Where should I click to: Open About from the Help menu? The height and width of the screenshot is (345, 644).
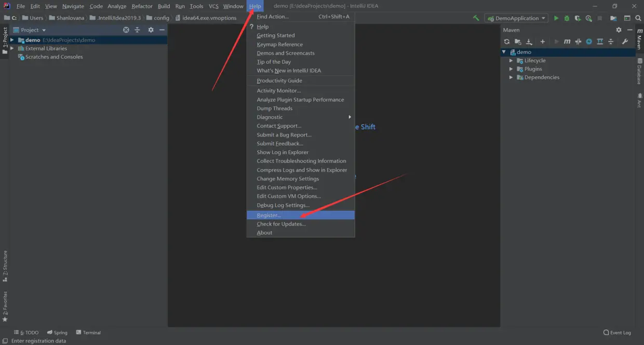(x=300, y=233)
